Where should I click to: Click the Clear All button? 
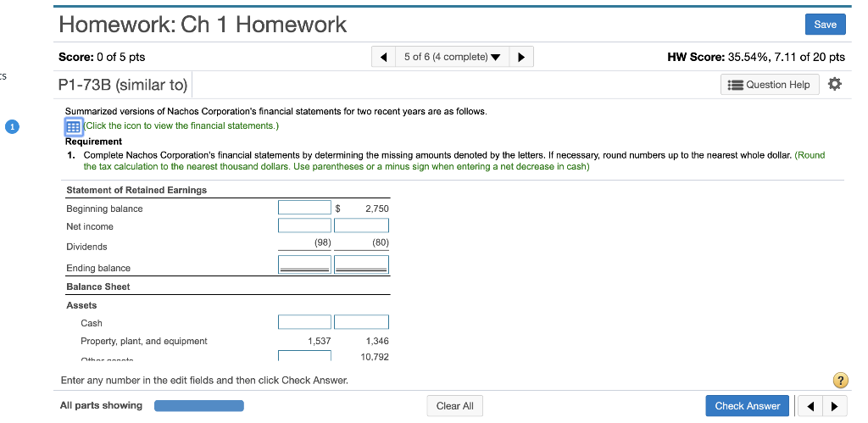pyautogui.click(x=455, y=406)
